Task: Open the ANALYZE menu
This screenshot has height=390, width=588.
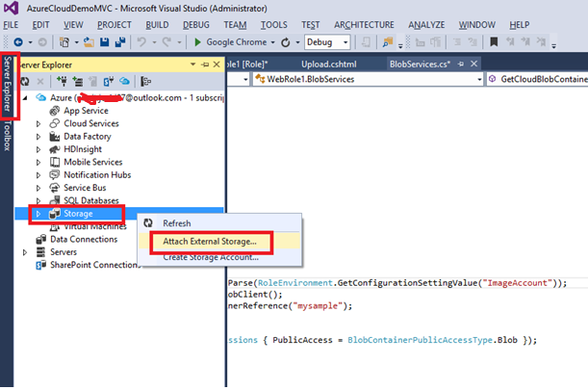Action: (426, 25)
